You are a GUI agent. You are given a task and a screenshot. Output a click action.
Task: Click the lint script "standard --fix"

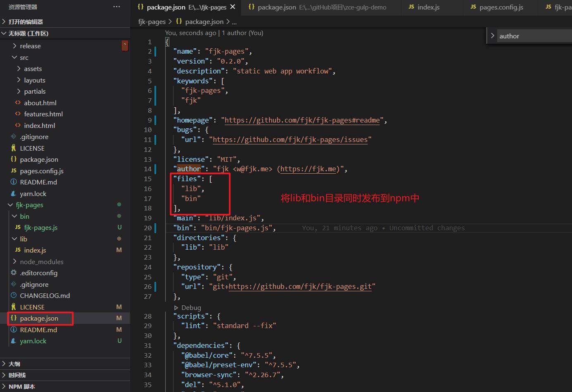pos(244,326)
